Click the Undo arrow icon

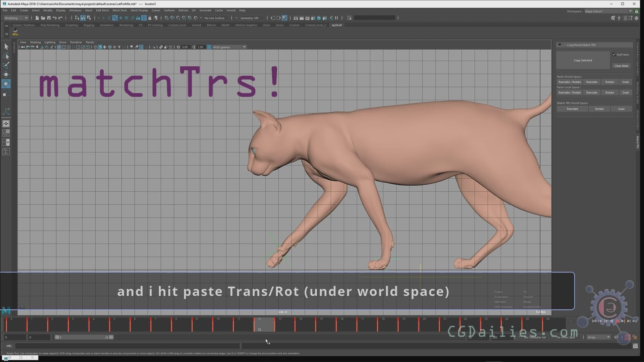point(54,18)
